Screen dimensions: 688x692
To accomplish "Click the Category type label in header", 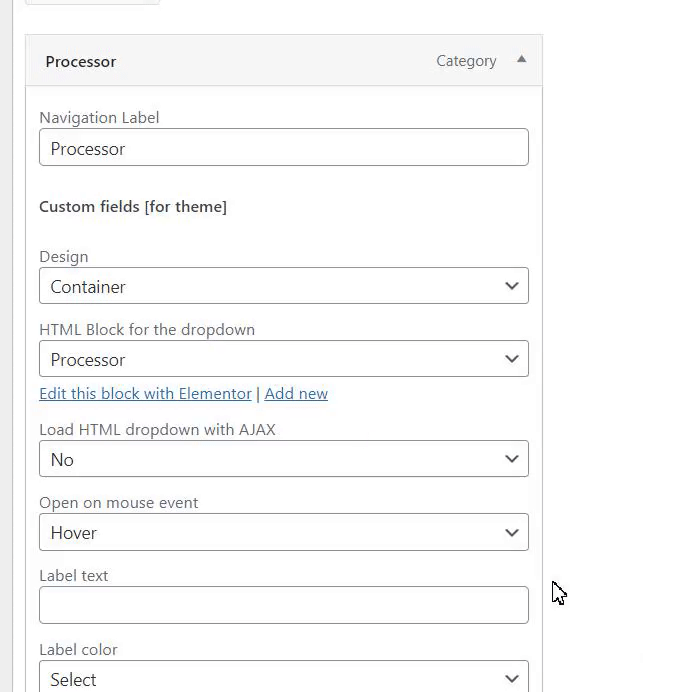I will pos(466,61).
